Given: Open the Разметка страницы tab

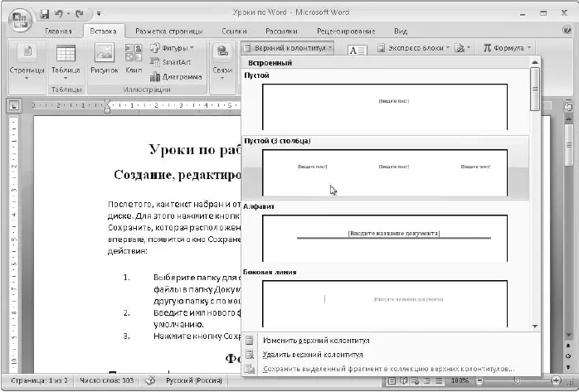Looking at the screenshot, I should [168, 31].
